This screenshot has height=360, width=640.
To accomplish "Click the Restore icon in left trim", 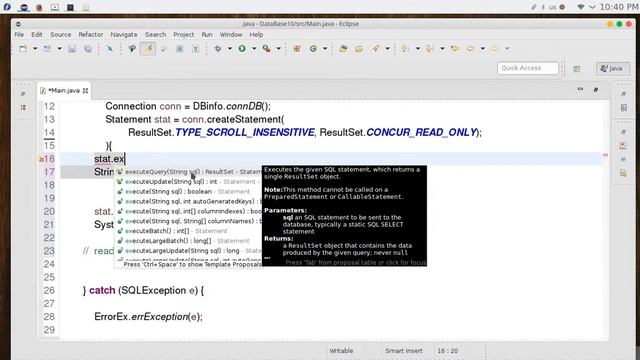I will coord(23,94).
